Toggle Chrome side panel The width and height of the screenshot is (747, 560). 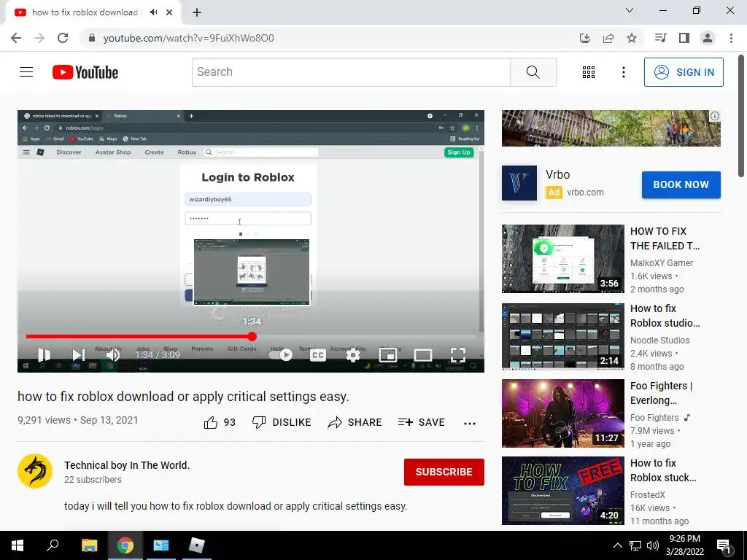(684, 38)
